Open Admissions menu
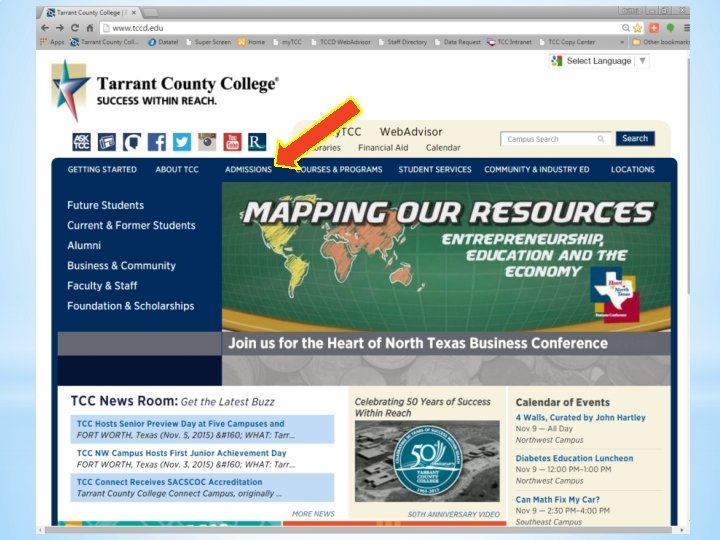The height and width of the screenshot is (540, 720). 248,169
